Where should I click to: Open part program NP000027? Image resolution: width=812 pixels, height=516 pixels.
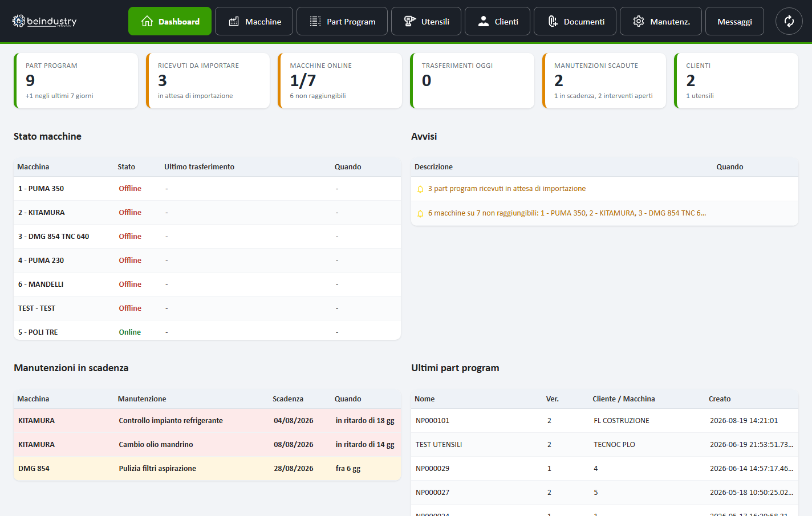pos(604,492)
